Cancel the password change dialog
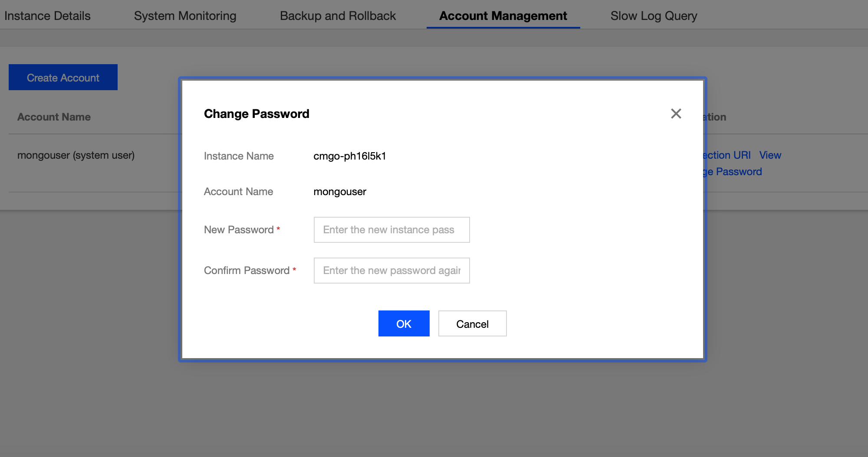 click(x=472, y=323)
